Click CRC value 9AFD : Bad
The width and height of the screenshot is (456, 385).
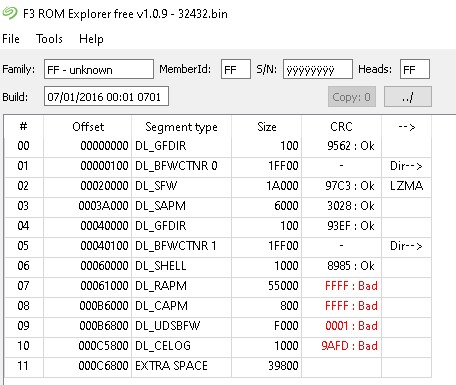click(x=349, y=346)
